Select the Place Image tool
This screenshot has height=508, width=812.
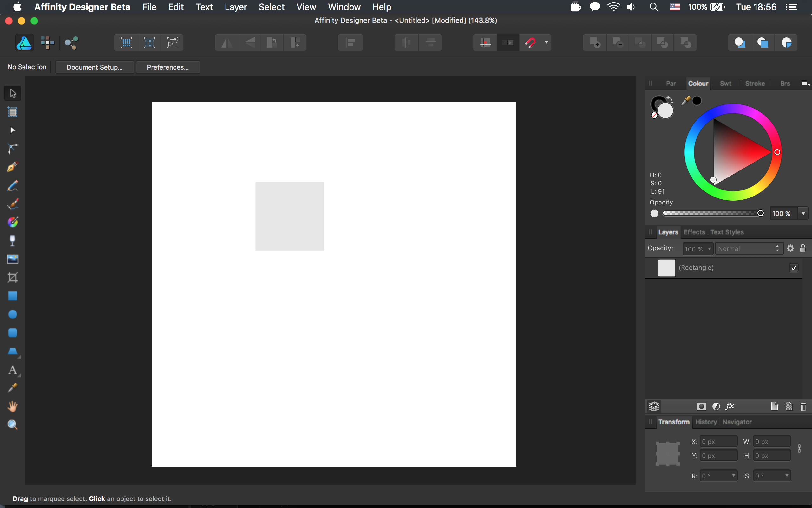[13, 259]
